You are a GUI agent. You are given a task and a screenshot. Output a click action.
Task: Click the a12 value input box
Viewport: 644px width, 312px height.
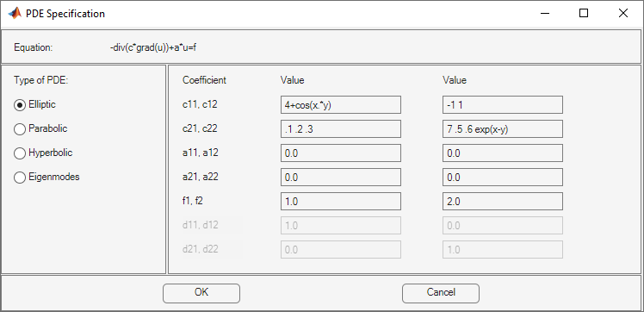[x=503, y=153]
